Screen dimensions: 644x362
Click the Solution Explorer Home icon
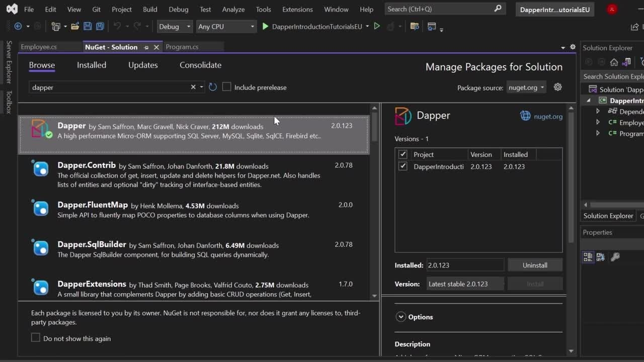(614, 62)
